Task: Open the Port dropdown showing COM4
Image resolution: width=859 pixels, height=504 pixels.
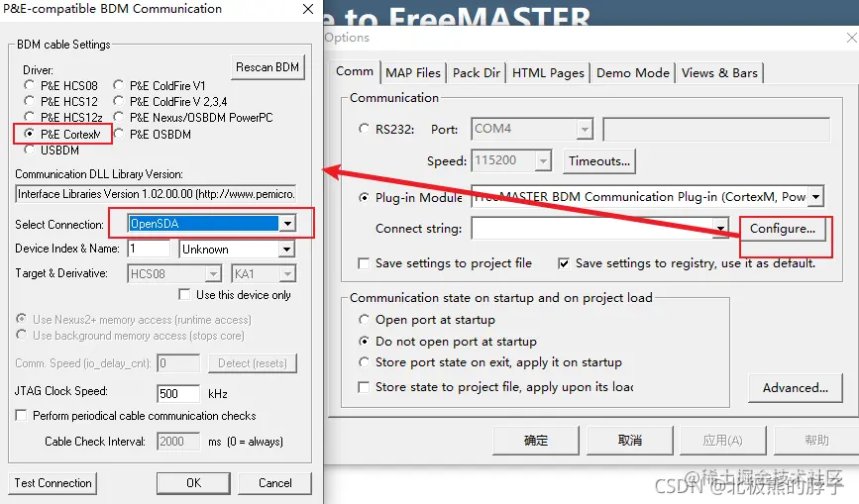Action: (585, 129)
